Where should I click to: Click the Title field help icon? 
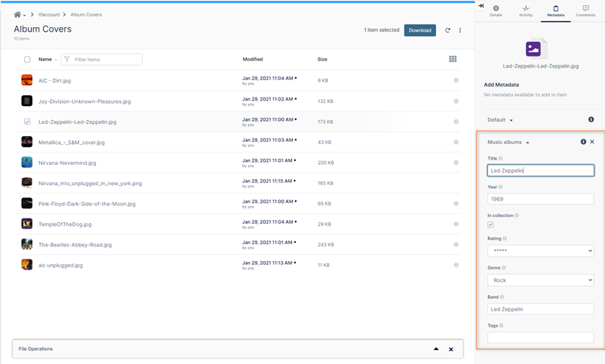tap(500, 159)
